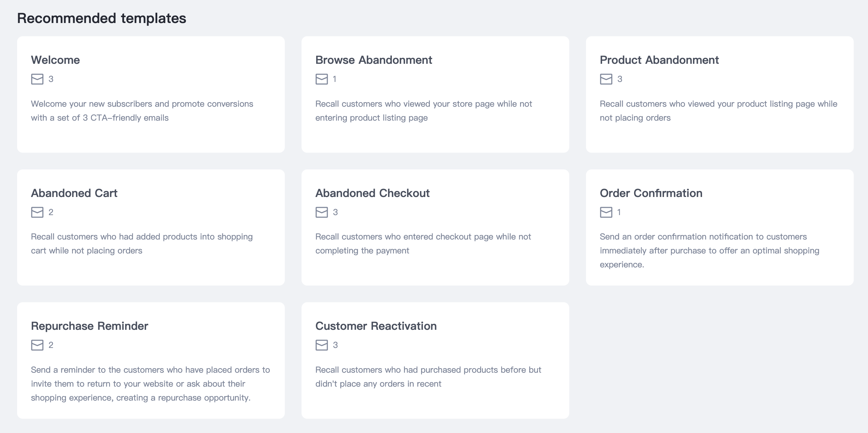Click the envelope icon under Repurchase Reminder
Screen dimensions: 868x433
click(x=37, y=345)
